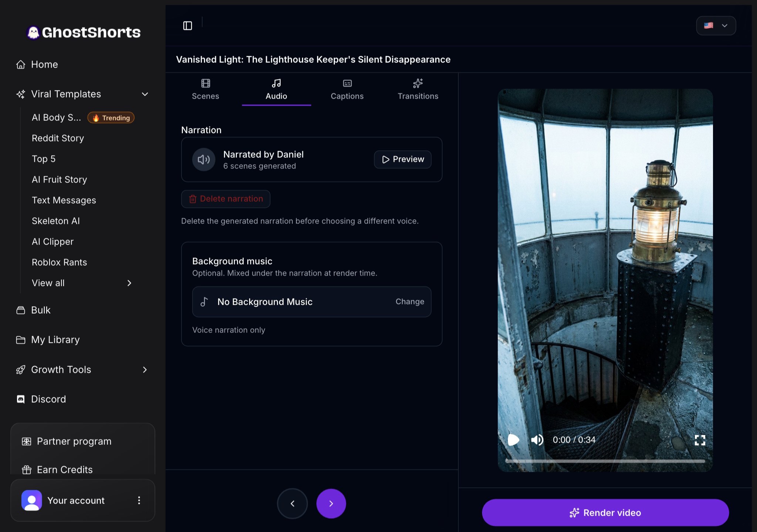The width and height of the screenshot is (757, 532).
Task: Open the Captions tab
Action: 347,89
